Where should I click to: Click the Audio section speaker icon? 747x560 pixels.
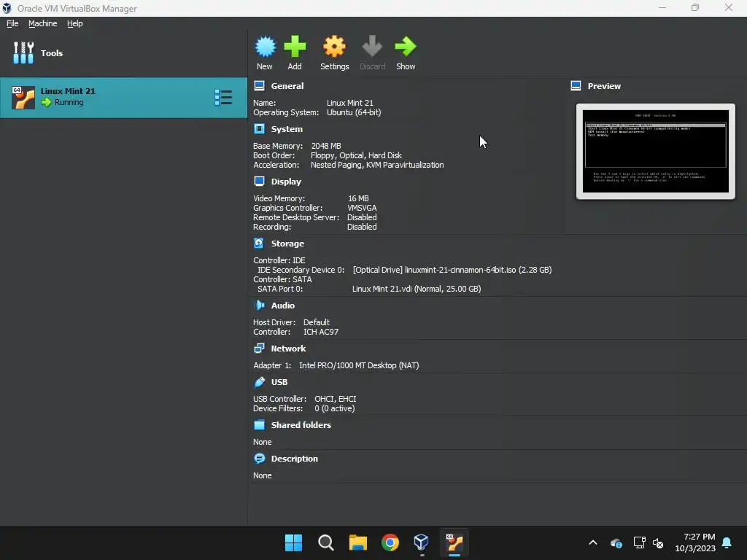[259, 306]
